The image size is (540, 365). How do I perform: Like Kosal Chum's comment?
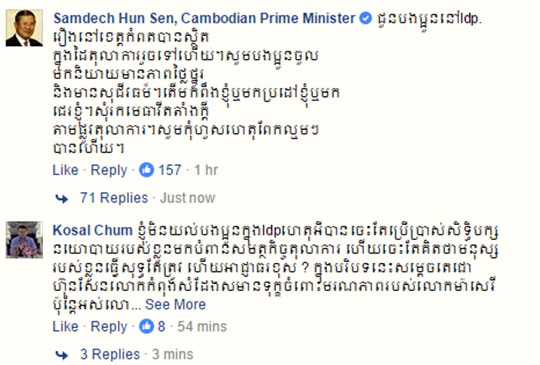pos(65,326)
